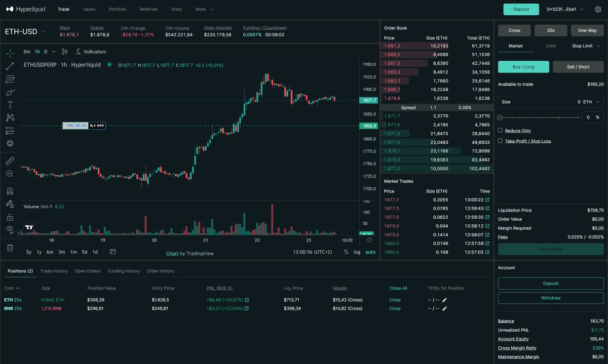Image resolution: width=608 pixels, height=364 pixels.
Task: Edit TP/SL for ETH position
Action: [445, 300]
